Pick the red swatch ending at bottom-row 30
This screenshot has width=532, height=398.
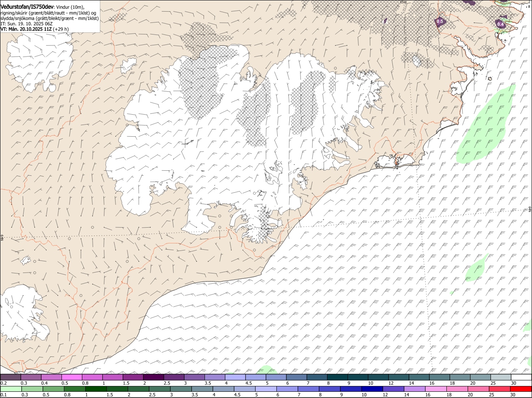coord(521,389)
